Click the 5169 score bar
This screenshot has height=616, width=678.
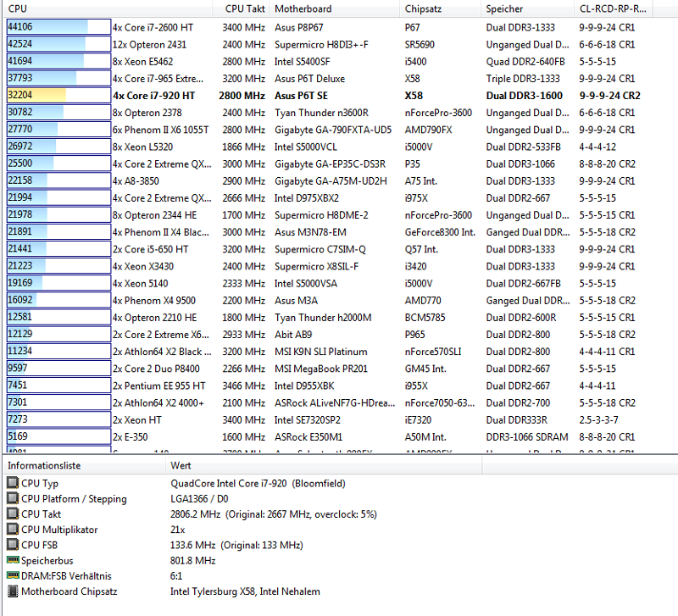[x=58, y=436]
